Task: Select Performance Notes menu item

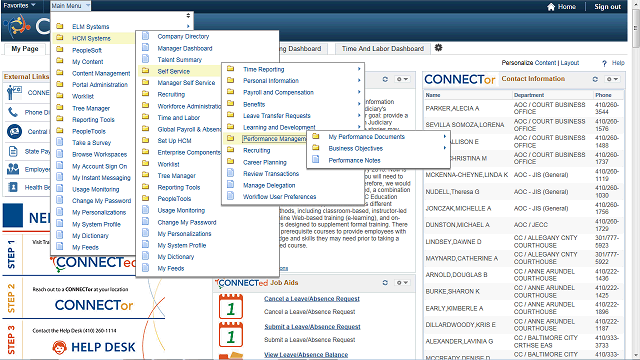Action: click(x=354, y=160)
